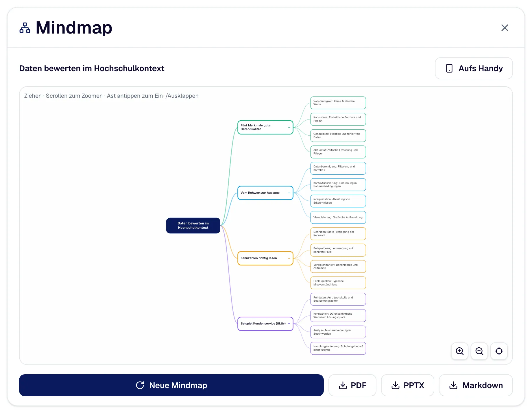This screenshot has width=532, height=413.
Task: Select the Analyse: Mustererkennung in Beschwerden node
Action: tap(338, 332)
